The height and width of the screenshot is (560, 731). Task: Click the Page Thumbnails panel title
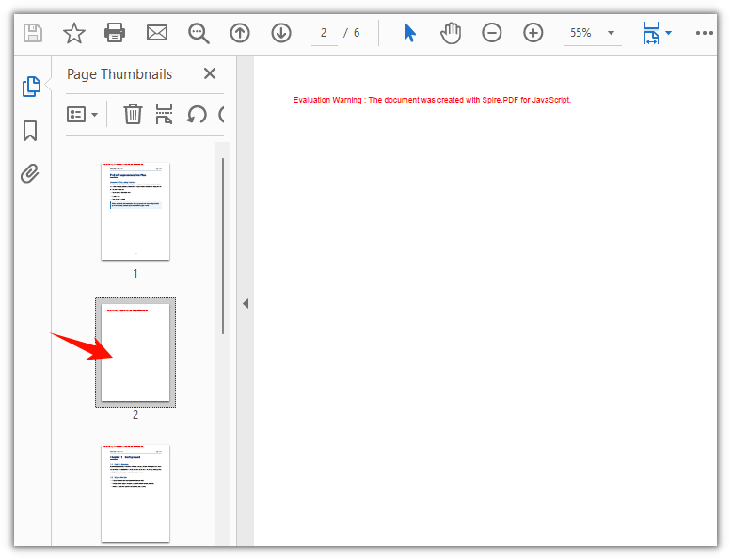[119, 74]
